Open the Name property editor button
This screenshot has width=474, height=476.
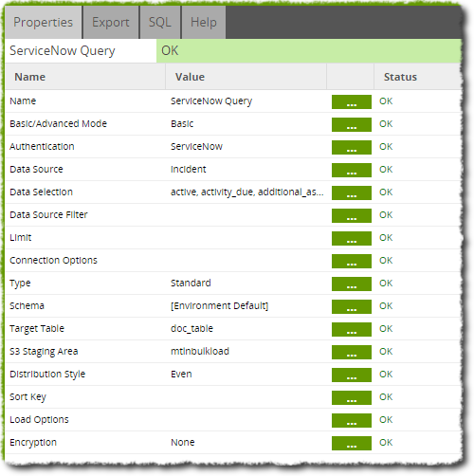tap(352, 102)
